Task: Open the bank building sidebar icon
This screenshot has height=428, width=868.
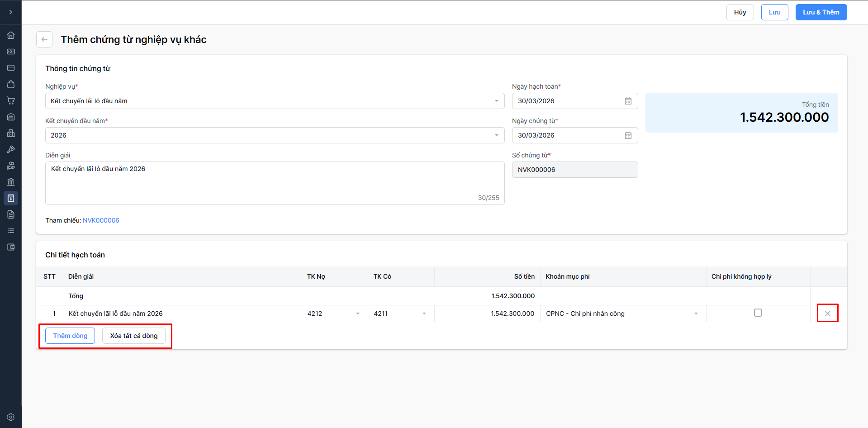Action: [11, 182]
